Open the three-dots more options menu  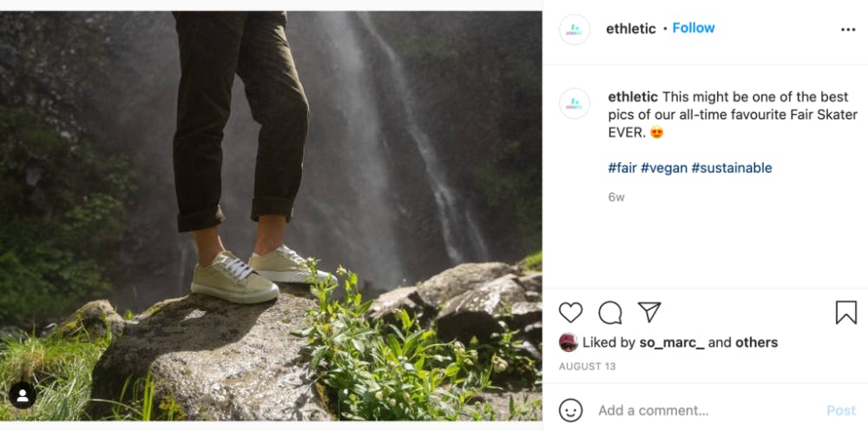848,30
